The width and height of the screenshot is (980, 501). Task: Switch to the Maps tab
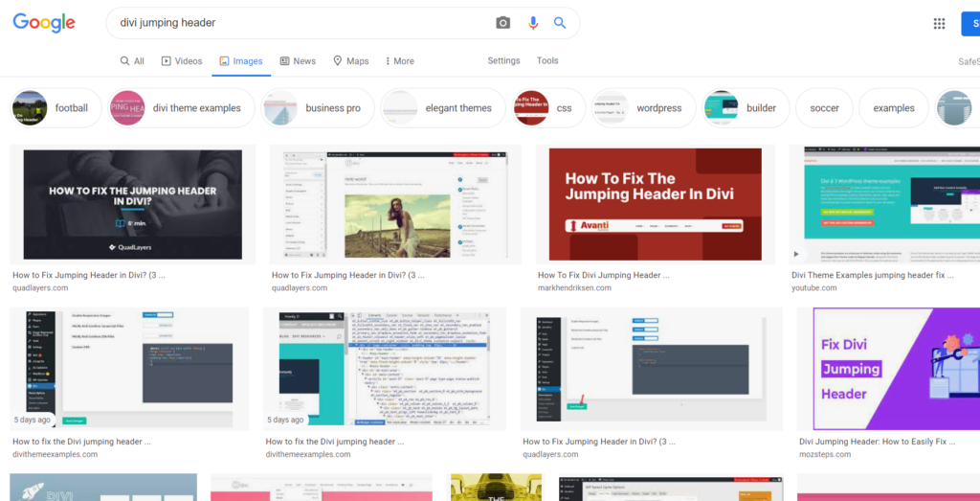click(350, 61)
